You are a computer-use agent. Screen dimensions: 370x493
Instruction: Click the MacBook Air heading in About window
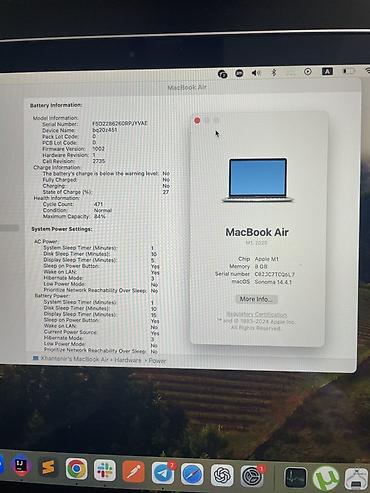[257, 232]
